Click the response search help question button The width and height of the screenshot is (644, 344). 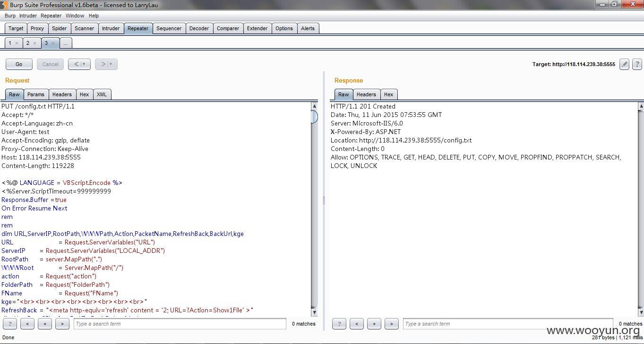[x=339, y=324]
